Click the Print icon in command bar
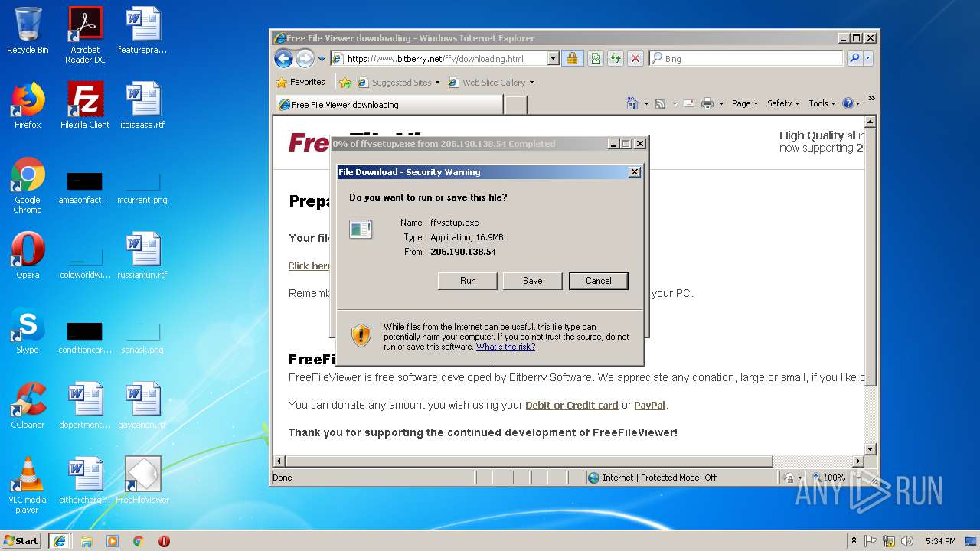Screen dimensions: 980x551 point(707,103)
